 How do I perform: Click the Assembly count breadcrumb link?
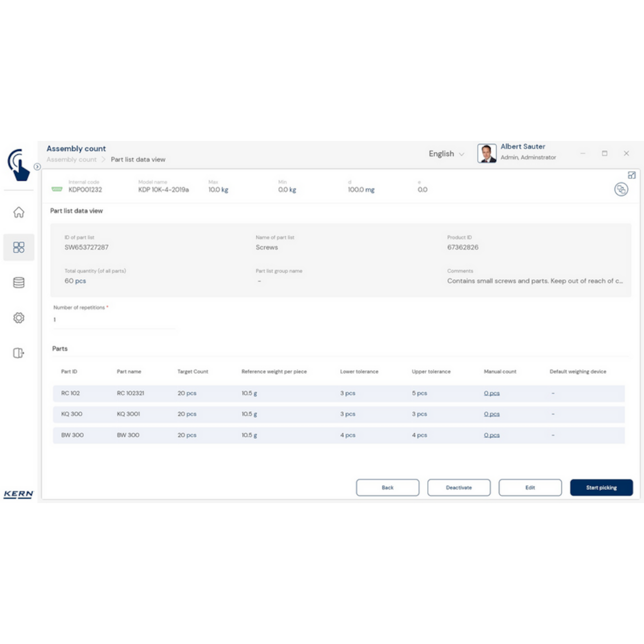point(71,159)
